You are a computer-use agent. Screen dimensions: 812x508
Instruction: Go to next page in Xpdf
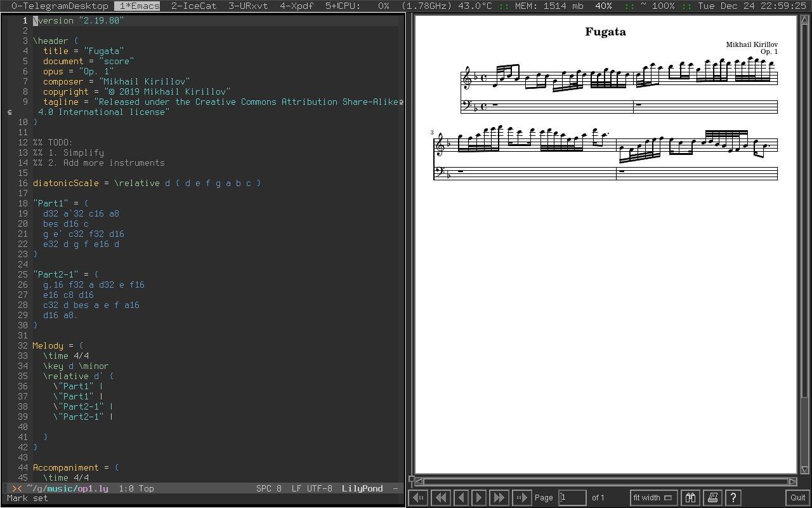tap(479, 498)
